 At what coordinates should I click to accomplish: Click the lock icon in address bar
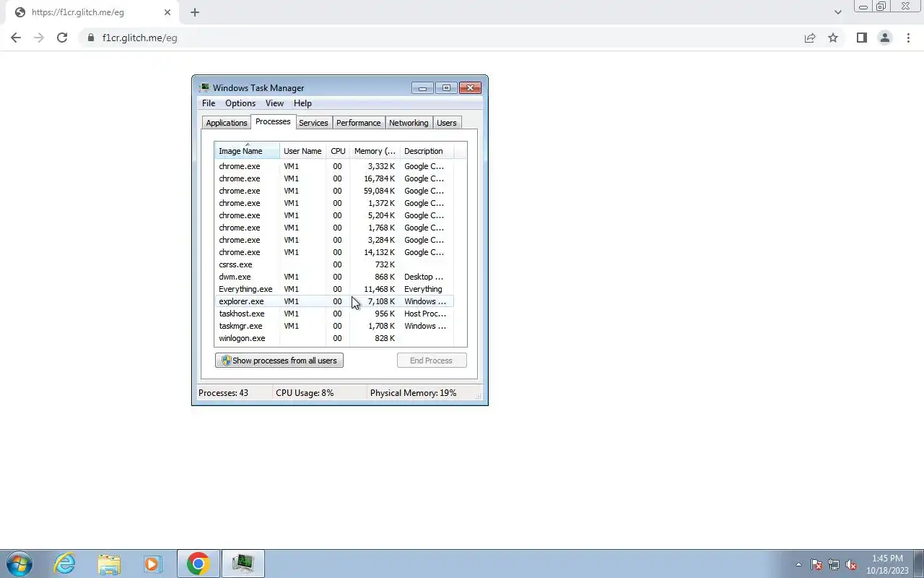point(90,38)
